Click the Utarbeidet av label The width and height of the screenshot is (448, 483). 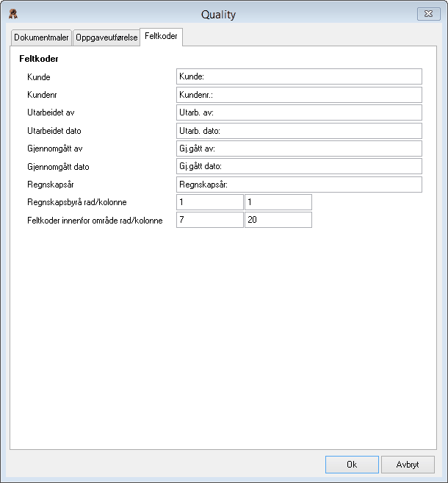(x=51, y=112)
